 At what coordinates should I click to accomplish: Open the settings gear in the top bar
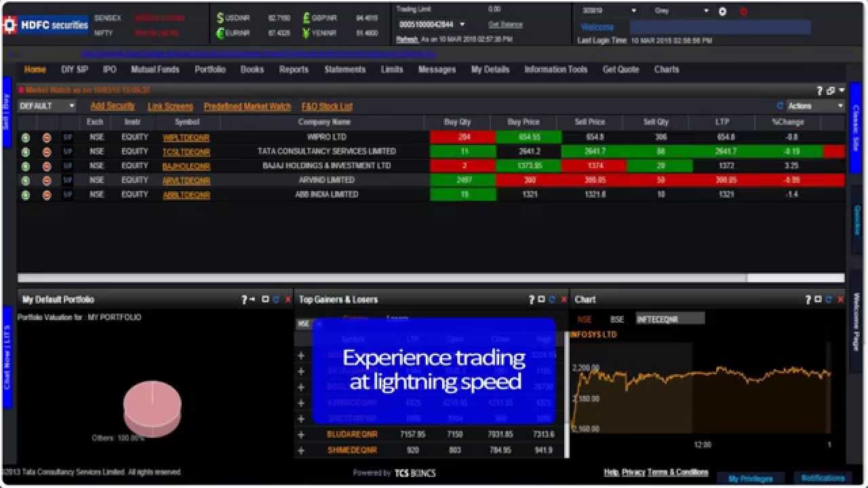pos(722,12)
